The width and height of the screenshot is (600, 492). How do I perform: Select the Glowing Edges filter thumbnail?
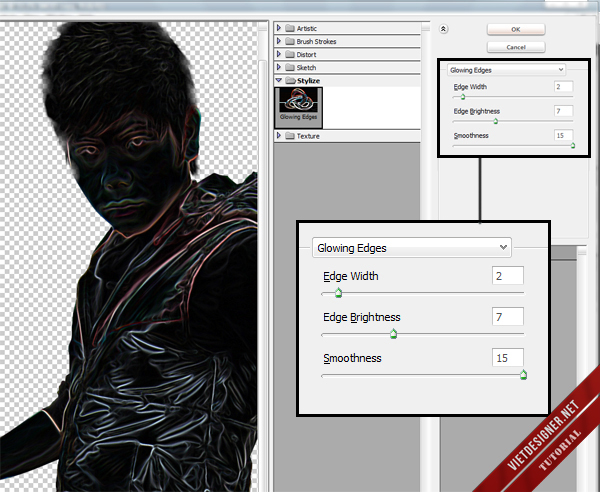tap(298, 108)
